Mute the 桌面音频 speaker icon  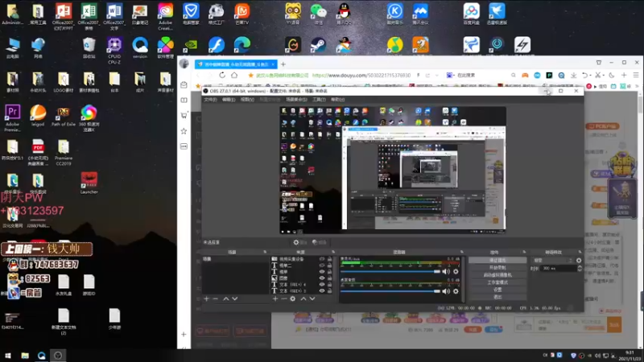(x=446, y=291)
